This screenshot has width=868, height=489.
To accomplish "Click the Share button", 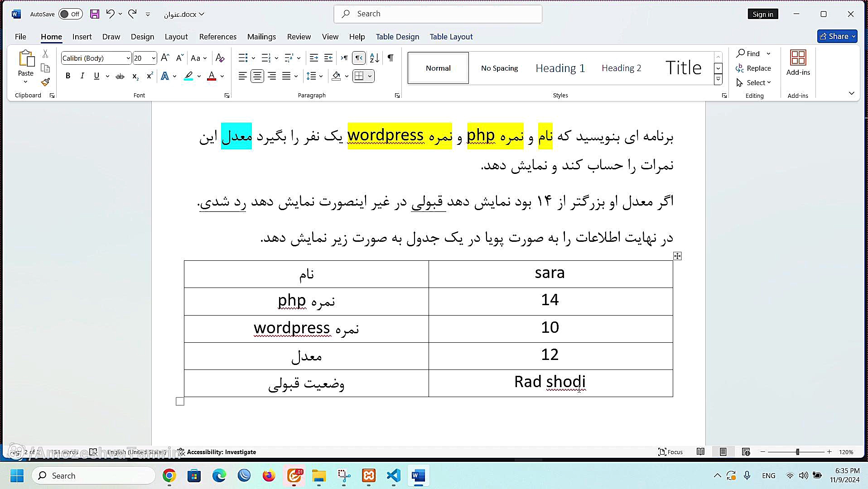I will tap(837, 36).
